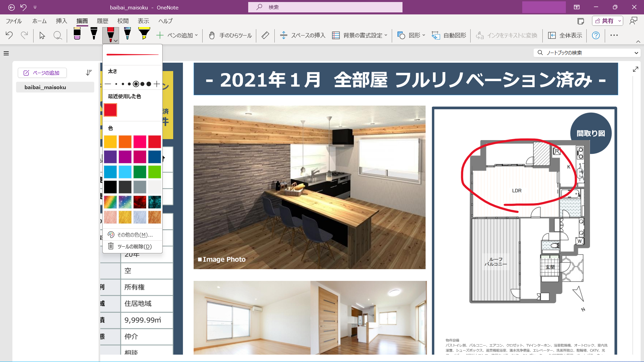The height and width of the screenshot is (362, 644).
Task: Pick the lime green color swatch
Action: [155, 172]
